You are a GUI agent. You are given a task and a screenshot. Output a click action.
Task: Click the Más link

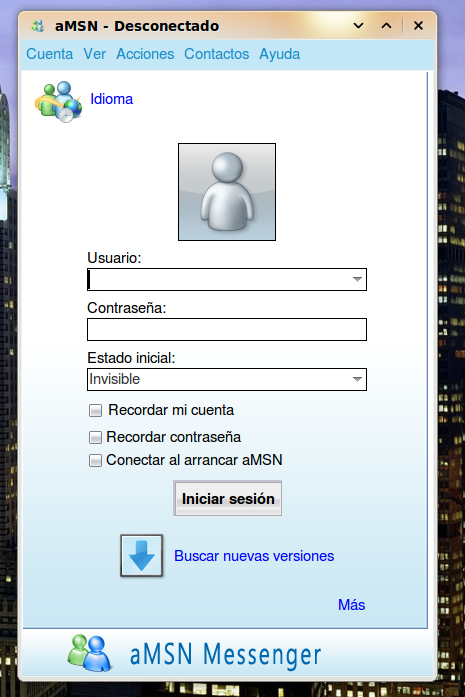[x=351, y=605]
